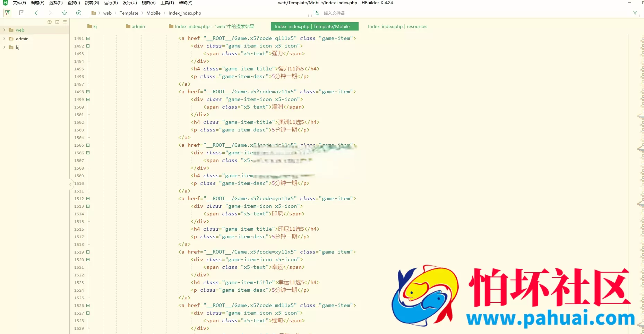Open the 视图(V) menu
The height and width of the screenshot is (334, 644).
pyautogui.click(x=149, y=3)
